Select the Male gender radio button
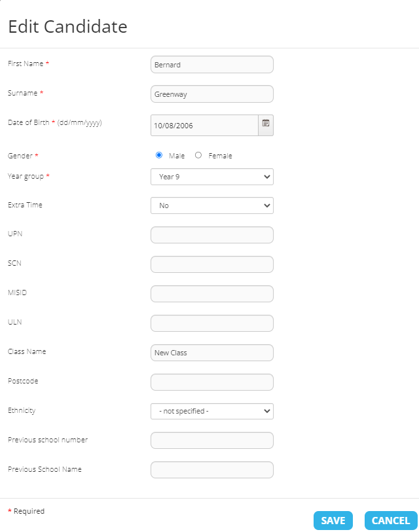 [158, 155]
